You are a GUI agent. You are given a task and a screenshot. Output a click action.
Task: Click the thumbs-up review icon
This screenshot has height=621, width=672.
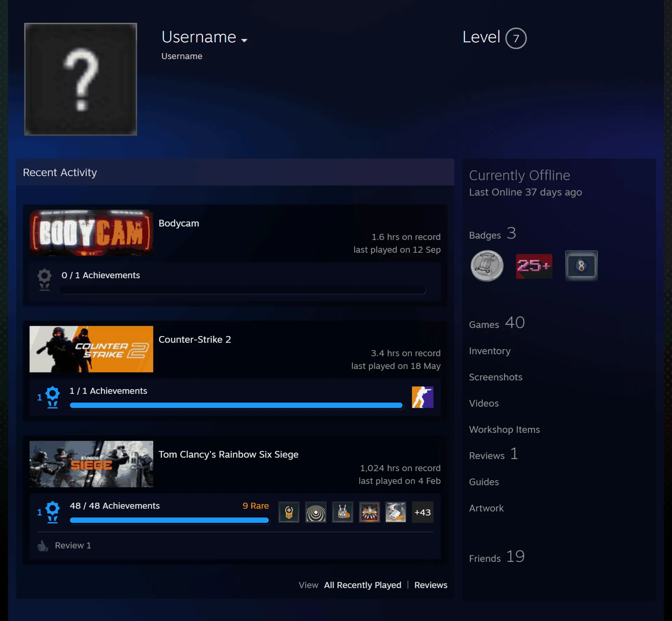43,546
